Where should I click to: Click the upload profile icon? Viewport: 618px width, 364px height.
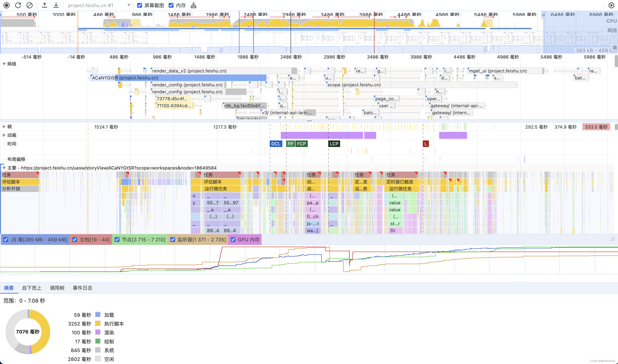(x=44, y=5)
